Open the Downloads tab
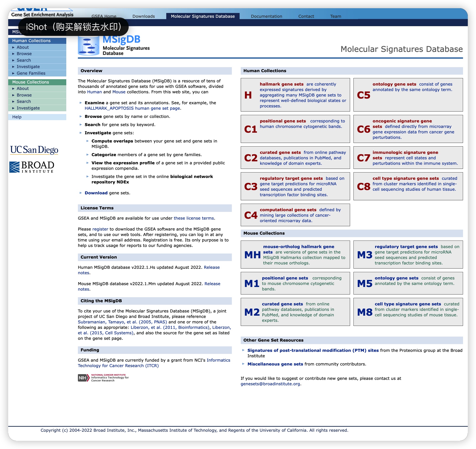This screenshot has width=476, height=449. coord(143,16)
